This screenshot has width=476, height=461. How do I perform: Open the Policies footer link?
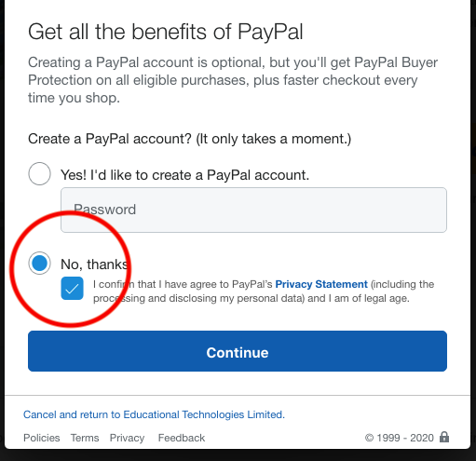[42, 438]
